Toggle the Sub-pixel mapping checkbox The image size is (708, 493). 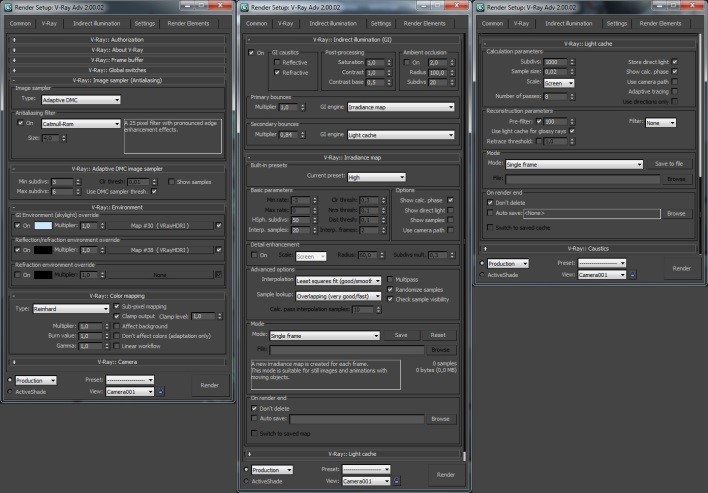coord(116,306)
